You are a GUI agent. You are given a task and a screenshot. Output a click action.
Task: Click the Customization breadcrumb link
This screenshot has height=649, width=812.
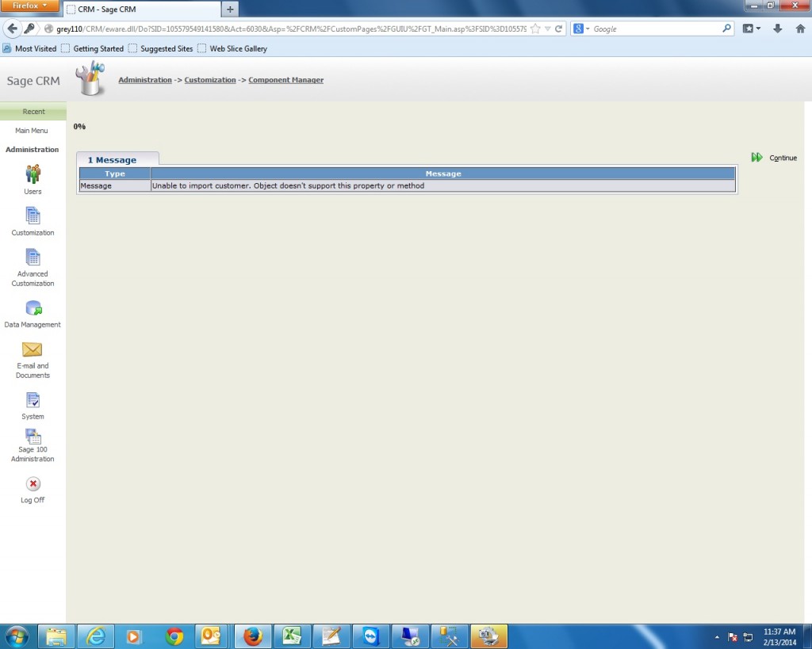click(209, 80)
